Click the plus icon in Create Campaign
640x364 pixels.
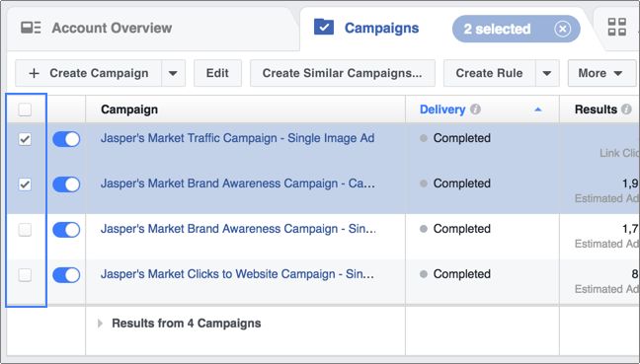[35, 73]
